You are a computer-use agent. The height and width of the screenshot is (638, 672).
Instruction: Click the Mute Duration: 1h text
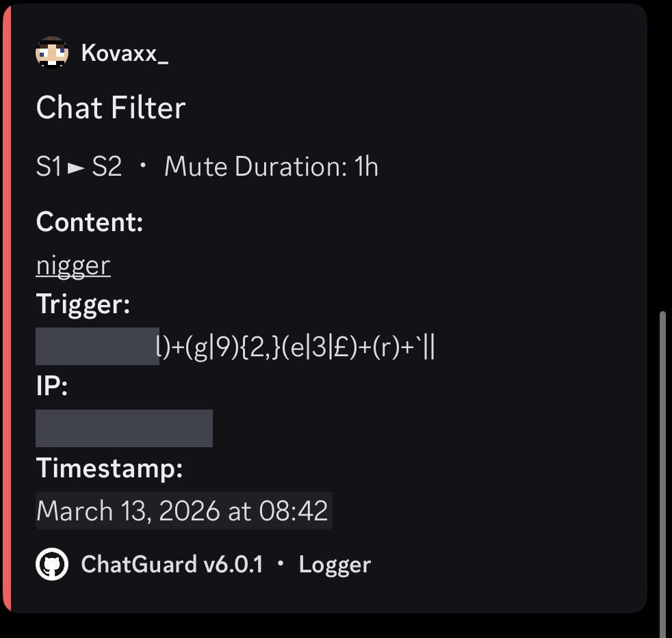[x=271, y=168]
